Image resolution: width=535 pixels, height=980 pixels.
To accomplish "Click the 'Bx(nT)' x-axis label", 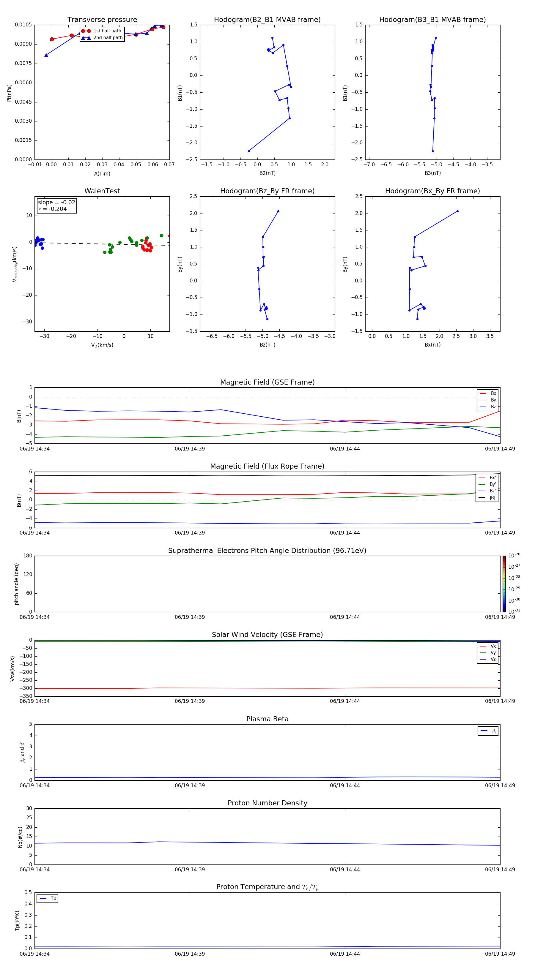I will tap(432, 345).
